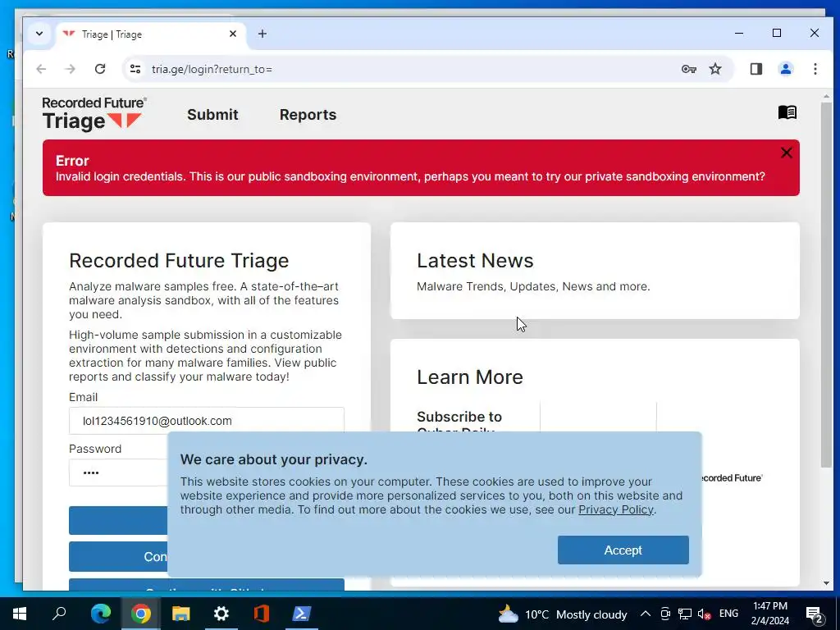Click the Latest News heading

[475, 260]
